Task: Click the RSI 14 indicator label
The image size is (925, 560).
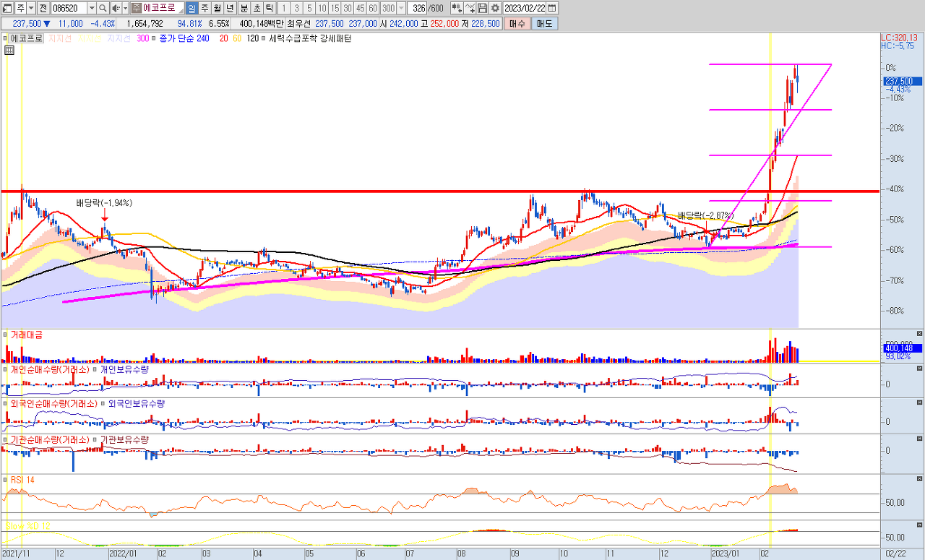Action: tap(22, 479)
